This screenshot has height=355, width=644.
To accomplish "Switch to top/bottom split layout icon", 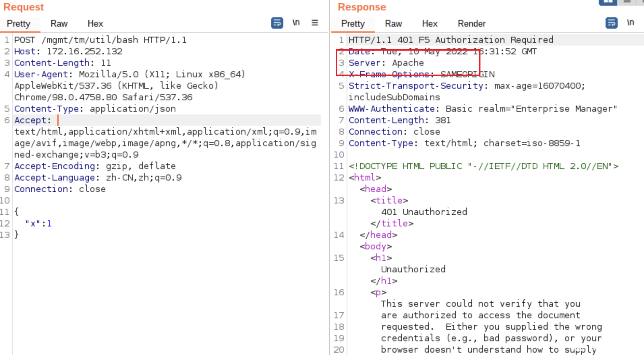I will point(627,2).
